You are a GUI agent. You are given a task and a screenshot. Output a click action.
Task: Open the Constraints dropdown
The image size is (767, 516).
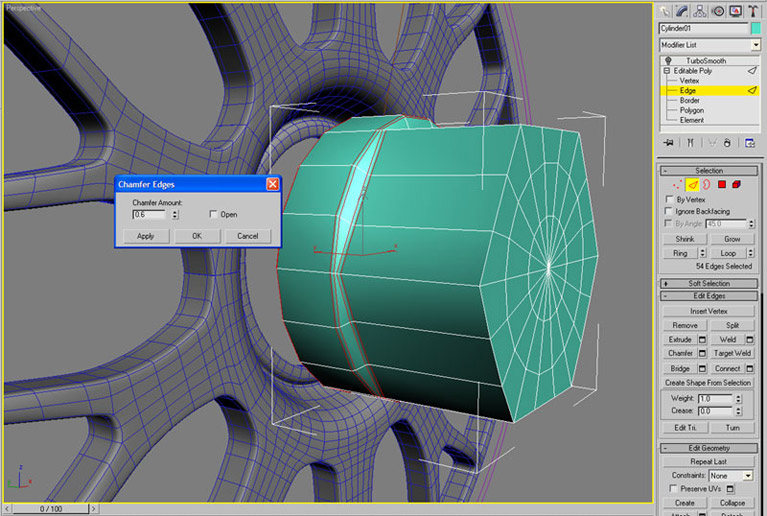(x=748, y=476)
